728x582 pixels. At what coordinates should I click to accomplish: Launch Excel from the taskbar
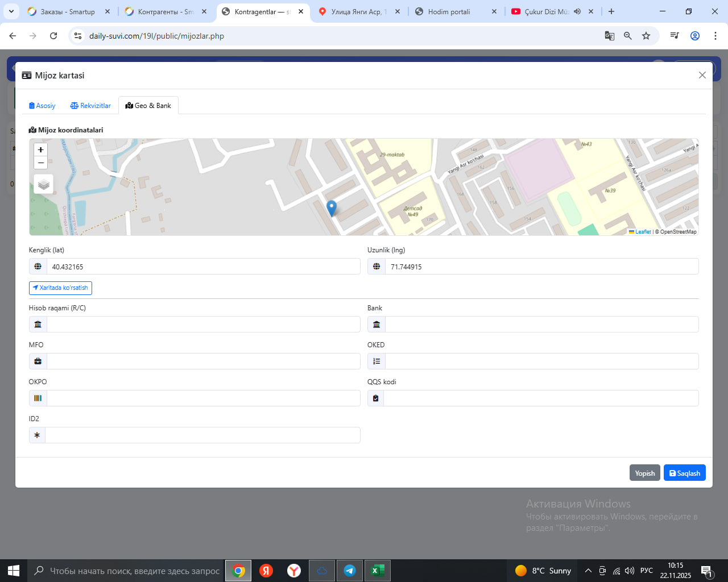pyautogui.click(x=378, y=571)
